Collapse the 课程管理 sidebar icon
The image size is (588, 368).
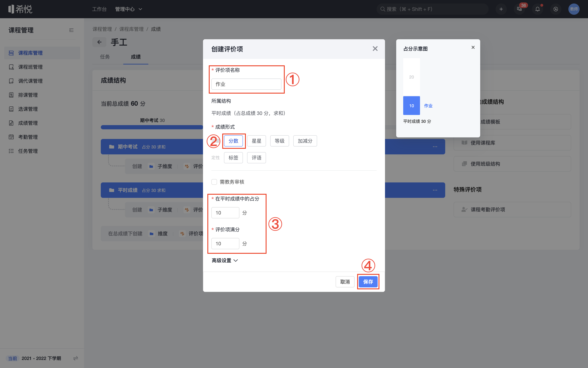(71, 30)
